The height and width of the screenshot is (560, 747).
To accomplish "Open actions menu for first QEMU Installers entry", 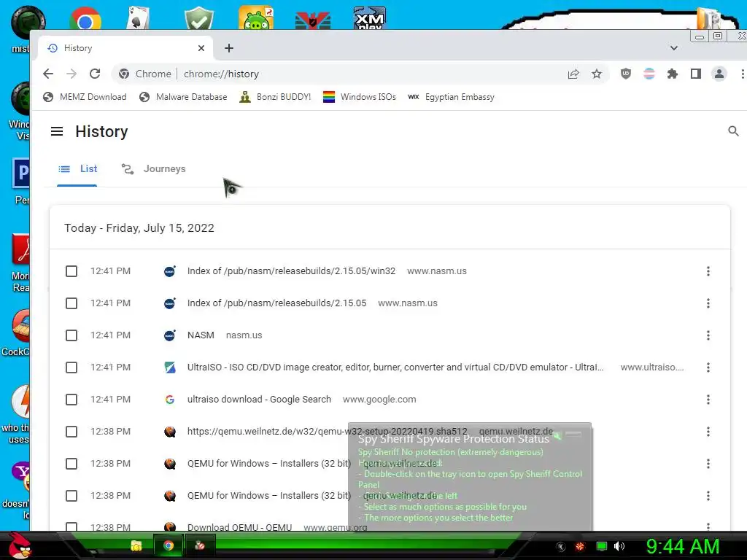I will click(708, 464).
